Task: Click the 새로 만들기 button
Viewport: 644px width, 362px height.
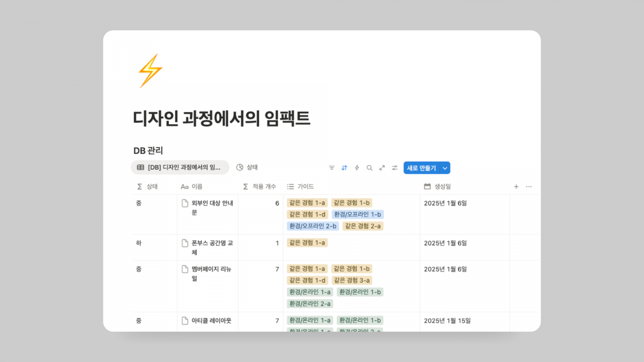Action: tap(422, 168)
